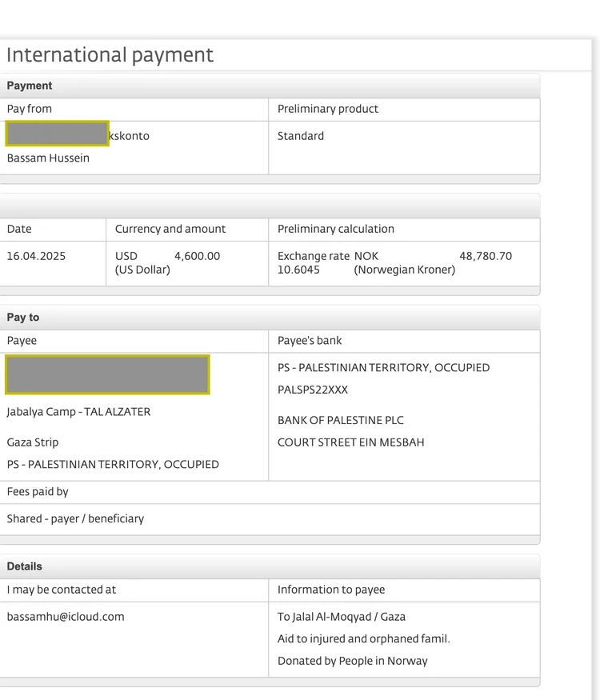Select the Jabalya Camp address line
Viewport: 600px width, 700px height.
point(78,412)
